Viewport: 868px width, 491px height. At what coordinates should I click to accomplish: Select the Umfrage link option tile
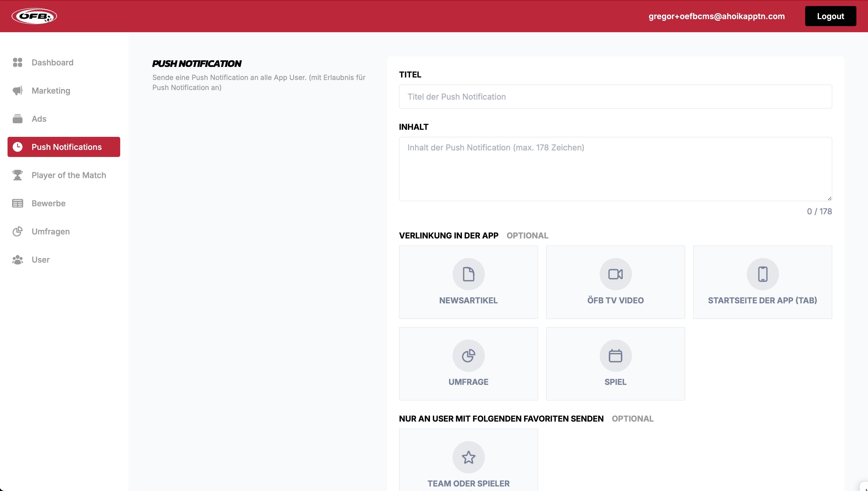468,363
